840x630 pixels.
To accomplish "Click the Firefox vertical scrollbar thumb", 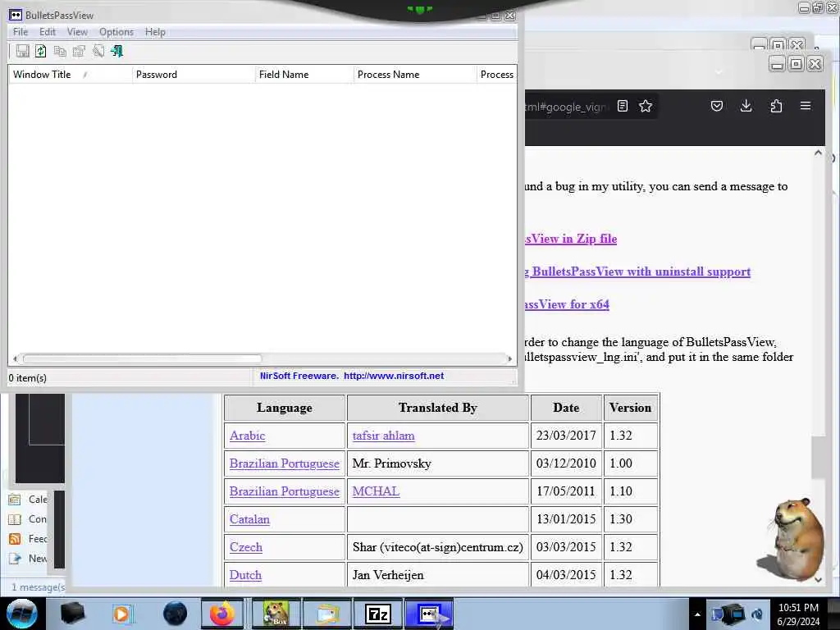I will click(x=818, y=458).
